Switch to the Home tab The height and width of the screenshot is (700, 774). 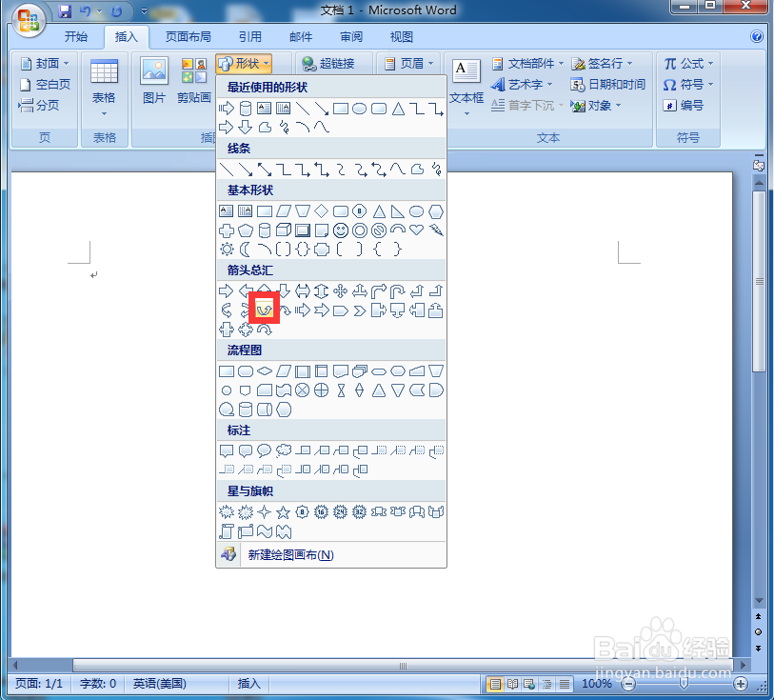point(76,36)
